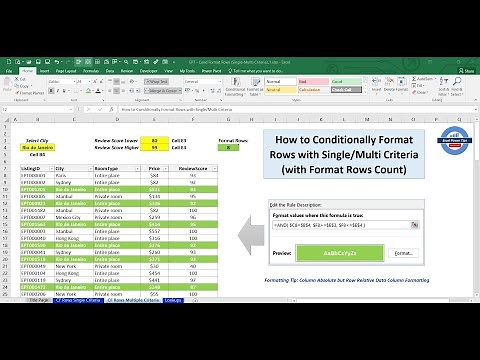Viewport: 480px width, 360px height.
Task: Apply the Bad cell style
Action: (x=313, y=81)
